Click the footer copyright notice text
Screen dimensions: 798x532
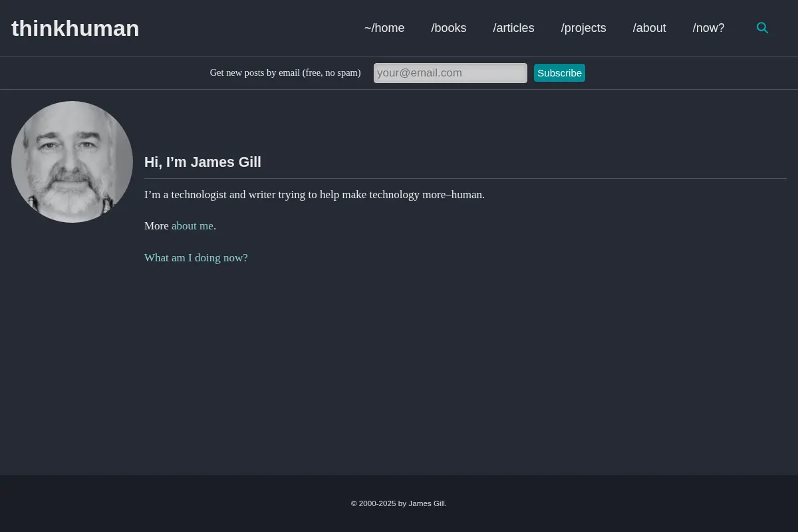tap(399, 503)
